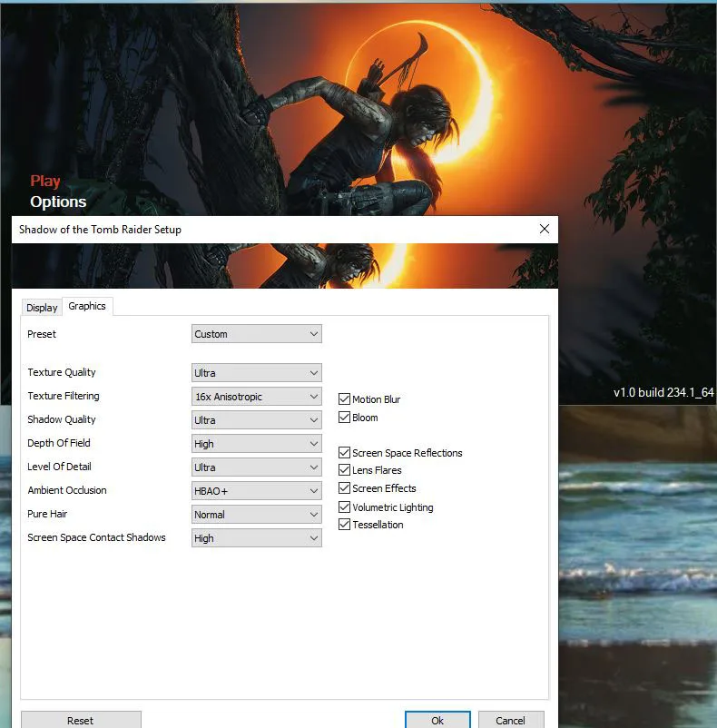Click the Texture Quality label
This screenshot has height=728, width=717.
[62, 372]
